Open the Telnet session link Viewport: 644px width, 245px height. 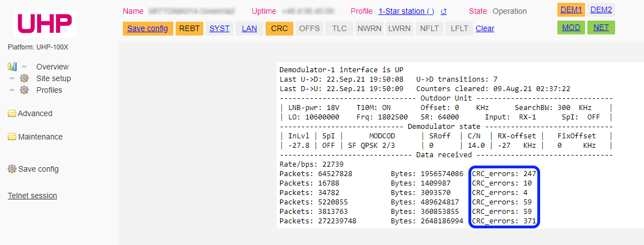(x=32, y=196)
